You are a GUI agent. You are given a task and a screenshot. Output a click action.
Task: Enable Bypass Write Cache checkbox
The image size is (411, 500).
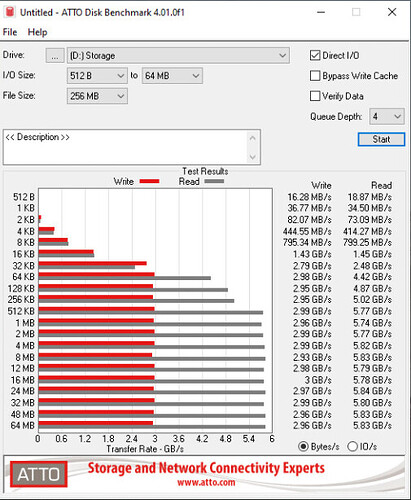315,76
